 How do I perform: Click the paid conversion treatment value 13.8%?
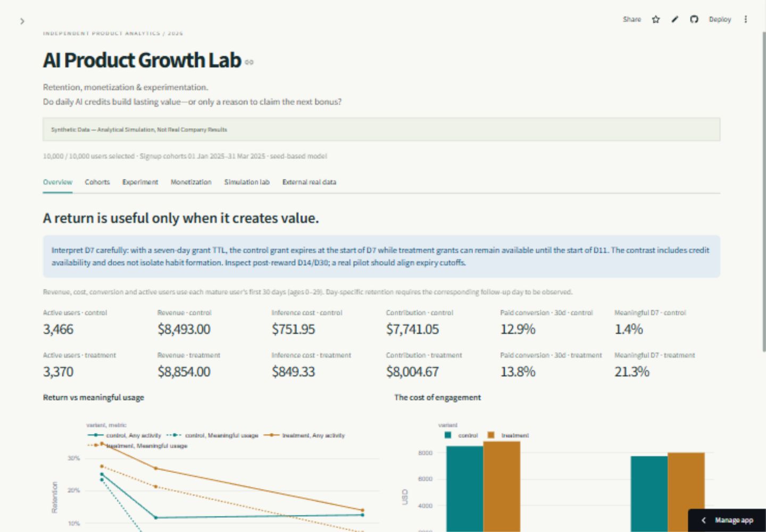click(x=518, y=372)
